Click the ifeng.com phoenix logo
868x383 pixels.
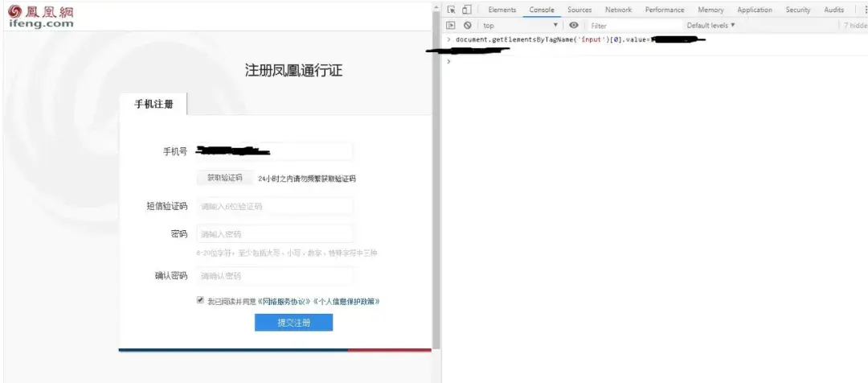click(x=40, y=16)
